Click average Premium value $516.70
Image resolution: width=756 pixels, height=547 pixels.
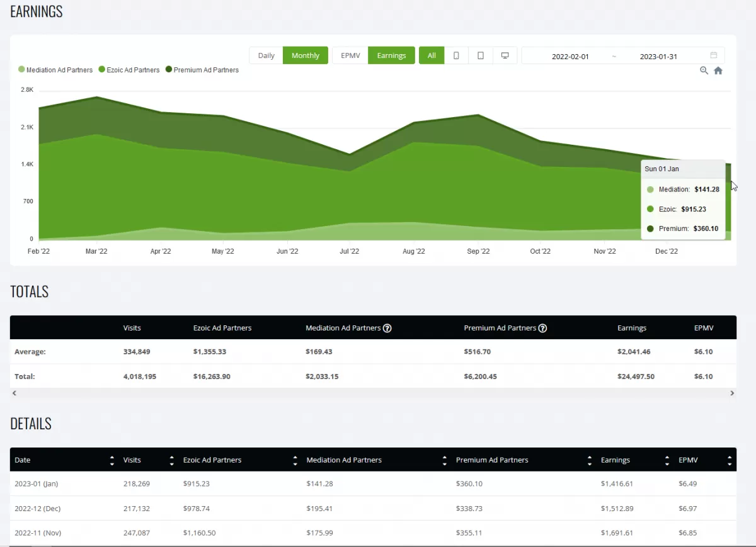pos(478,351)
